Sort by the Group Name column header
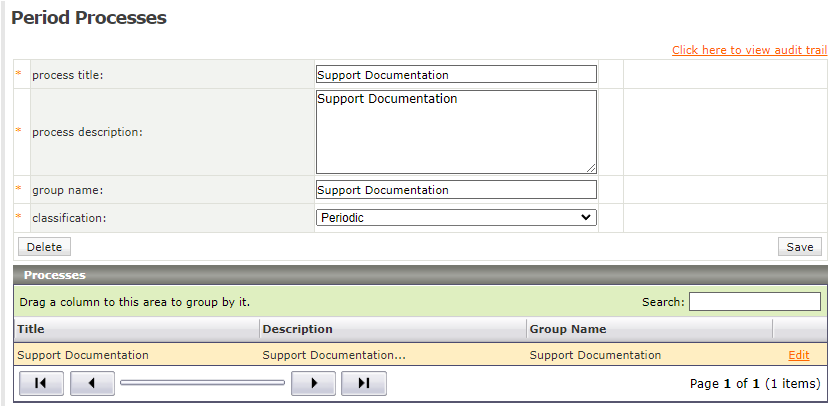 coord(567,328)
